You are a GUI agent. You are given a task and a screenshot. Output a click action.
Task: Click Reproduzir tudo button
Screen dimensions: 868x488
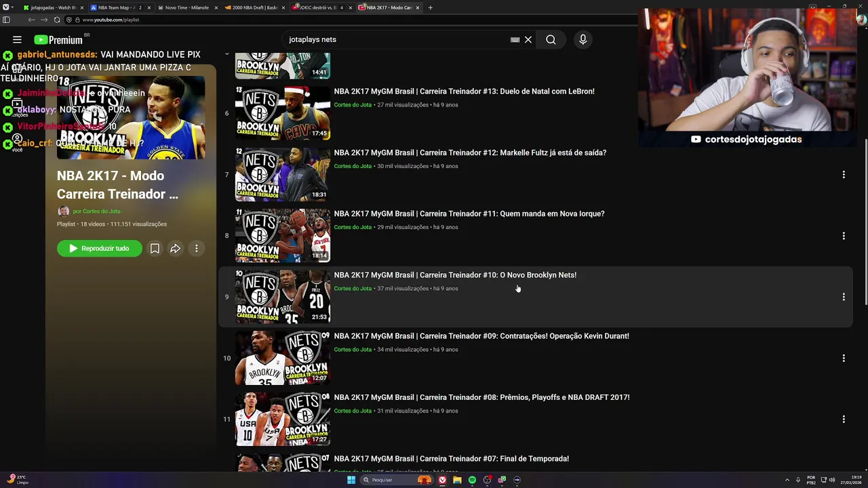99,249
